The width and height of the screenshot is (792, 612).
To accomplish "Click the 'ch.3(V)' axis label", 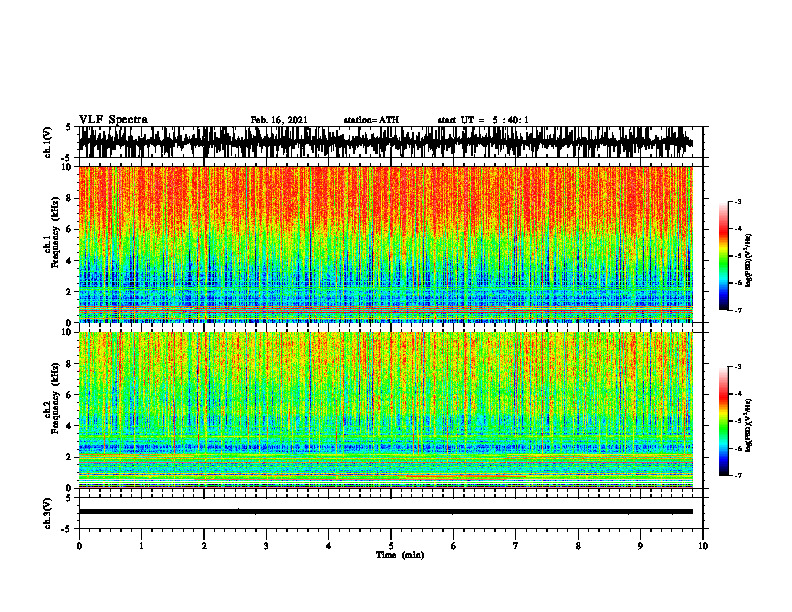I will (x=48, y=514).
